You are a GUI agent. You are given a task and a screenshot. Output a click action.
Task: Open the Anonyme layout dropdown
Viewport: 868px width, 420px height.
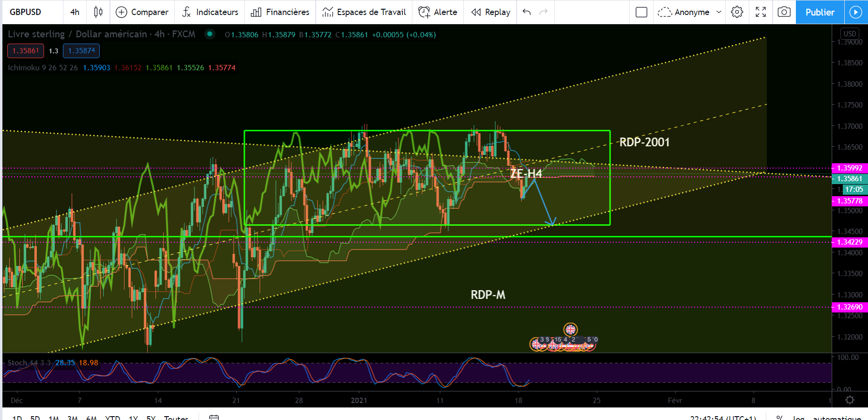pyautogui.click(x=690, y=12)
